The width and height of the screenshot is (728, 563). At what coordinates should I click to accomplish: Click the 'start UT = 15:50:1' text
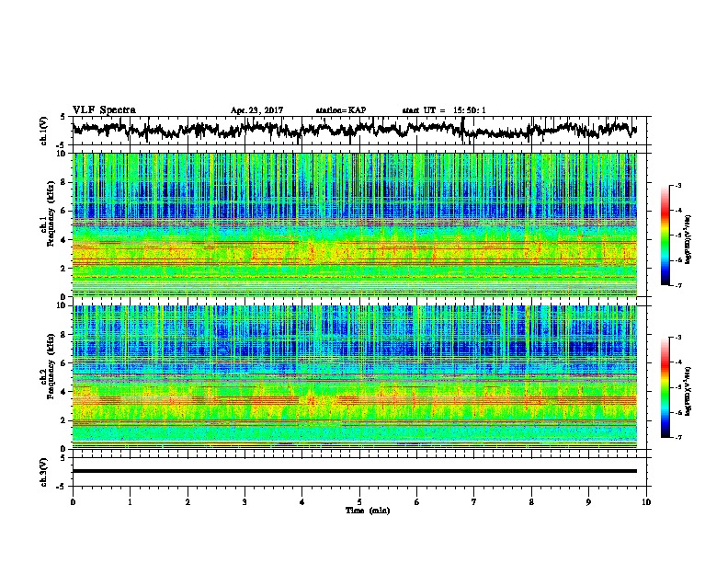pos(444,110)
